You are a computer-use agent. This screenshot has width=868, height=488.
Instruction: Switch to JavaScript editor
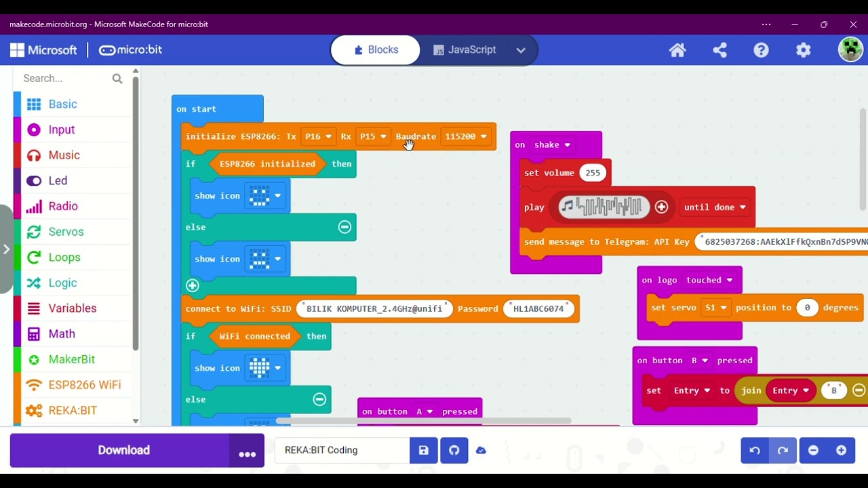tap(465, 50)
